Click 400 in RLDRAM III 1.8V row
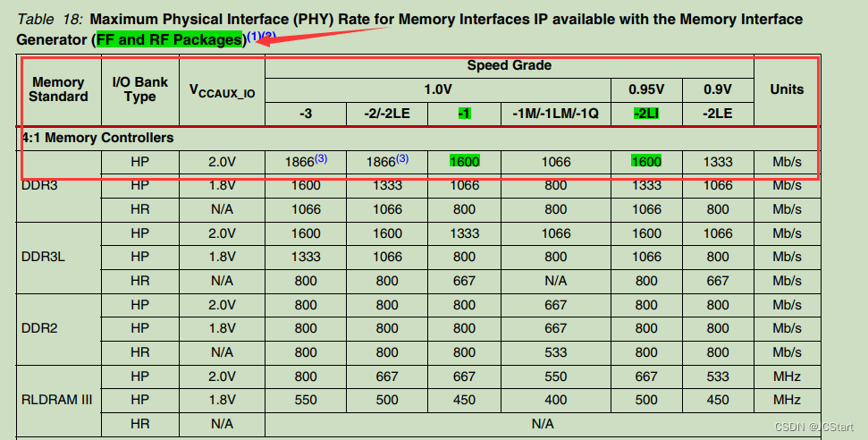 [x=556, y=400]
